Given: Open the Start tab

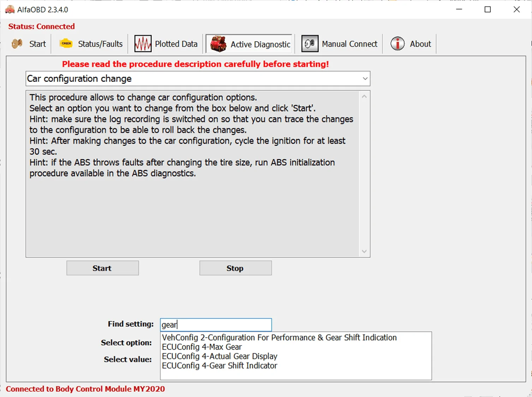Looking at the screenshot, I should [x=29, y=44].
